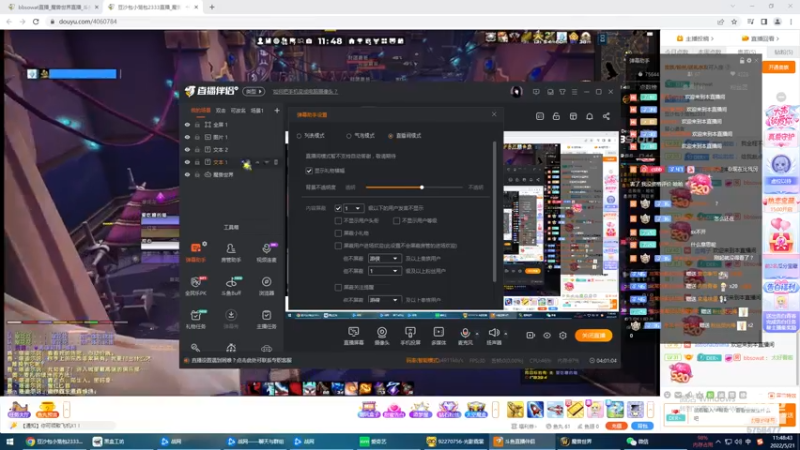Image resolution: width=800 pixels, height=450 pixels.
Task: Open 微信 in the Windows taskbar
Action: click(x=640, y=441)
